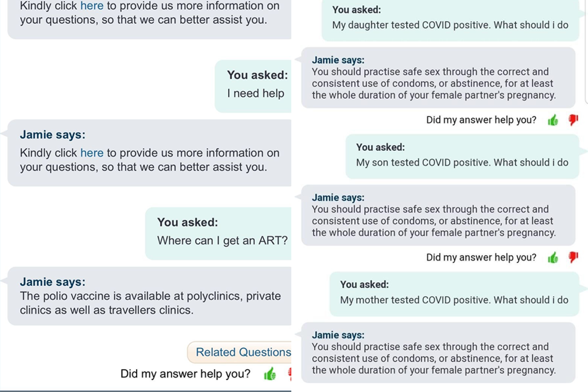This screenshot has height=392, width=588.
Task: Click thumbs down under the polio vaccine answer
Action: coord(290,373)
